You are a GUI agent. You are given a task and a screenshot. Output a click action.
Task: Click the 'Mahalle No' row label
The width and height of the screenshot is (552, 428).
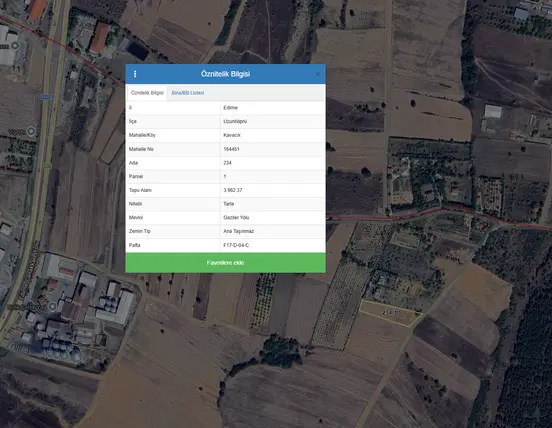click(x=141, y=149)
